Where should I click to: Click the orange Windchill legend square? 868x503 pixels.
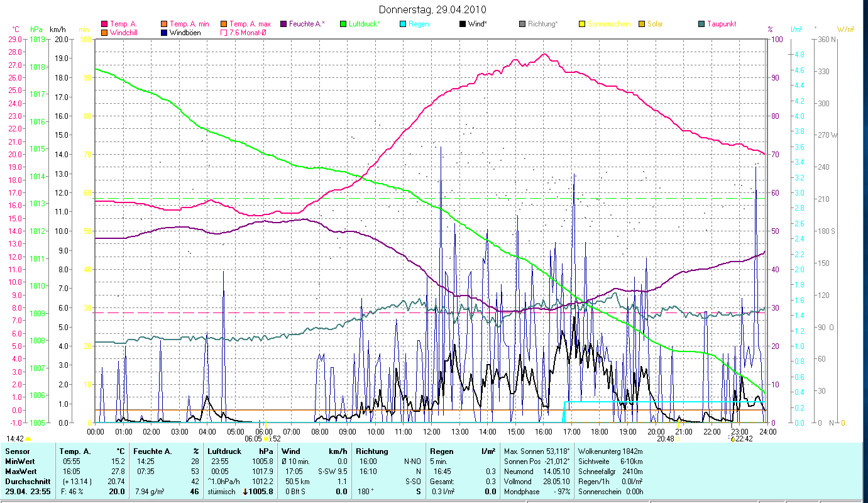[104, 32]
